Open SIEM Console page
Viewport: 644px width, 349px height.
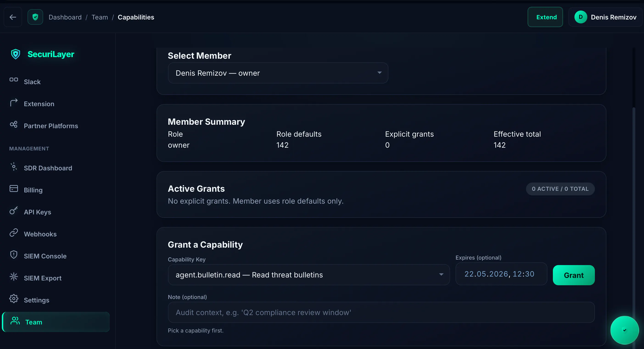[x=56, y=256]
